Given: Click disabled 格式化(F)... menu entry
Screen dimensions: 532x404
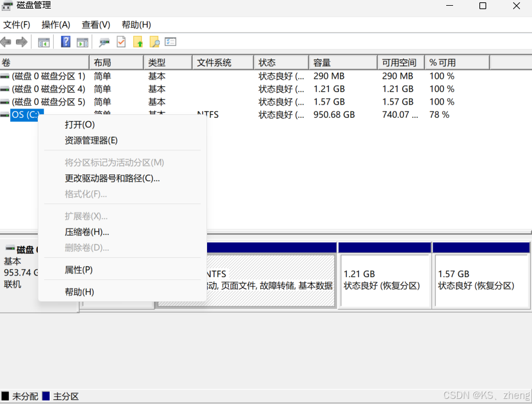Looking at the screenshot, I should tap(122, 194).
